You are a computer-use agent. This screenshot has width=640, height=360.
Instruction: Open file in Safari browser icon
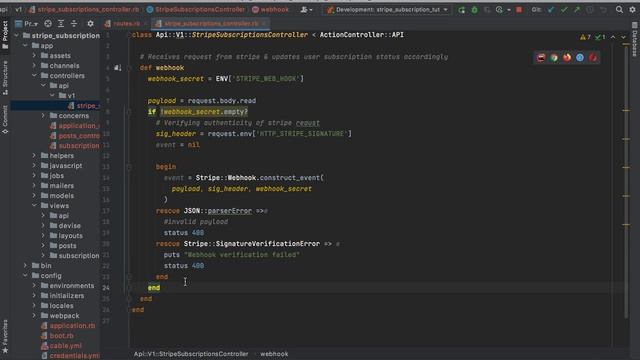pos(580,58)
